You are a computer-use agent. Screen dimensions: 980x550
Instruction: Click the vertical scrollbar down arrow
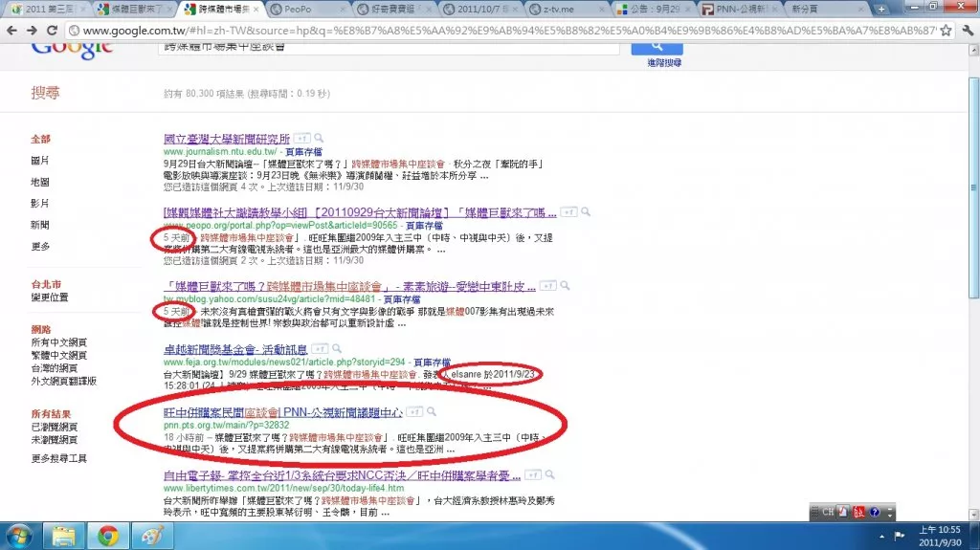click(x=973, y=515)
